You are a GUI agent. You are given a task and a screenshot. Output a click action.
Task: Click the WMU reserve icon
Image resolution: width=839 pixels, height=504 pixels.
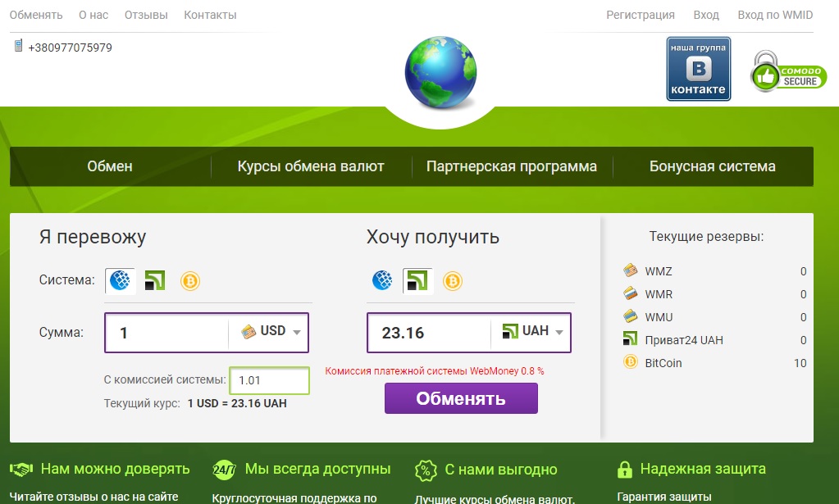point(631,316)
